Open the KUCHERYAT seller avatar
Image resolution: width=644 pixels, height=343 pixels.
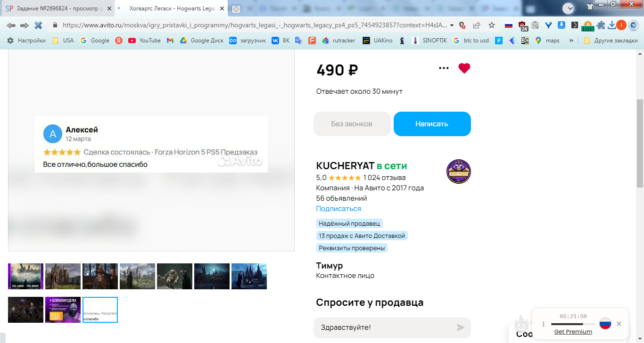point(459,171)
